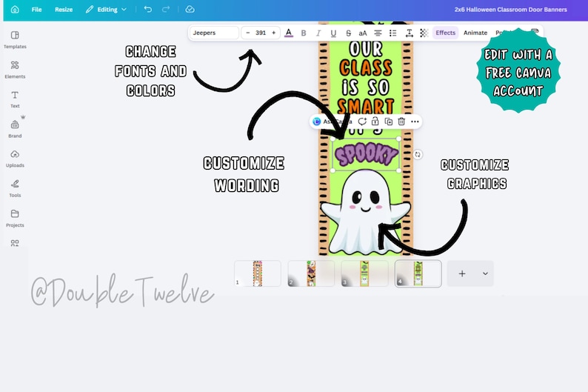Open page 1 thumbnail
The image size is (588, 392).
(x=258, y=273)
